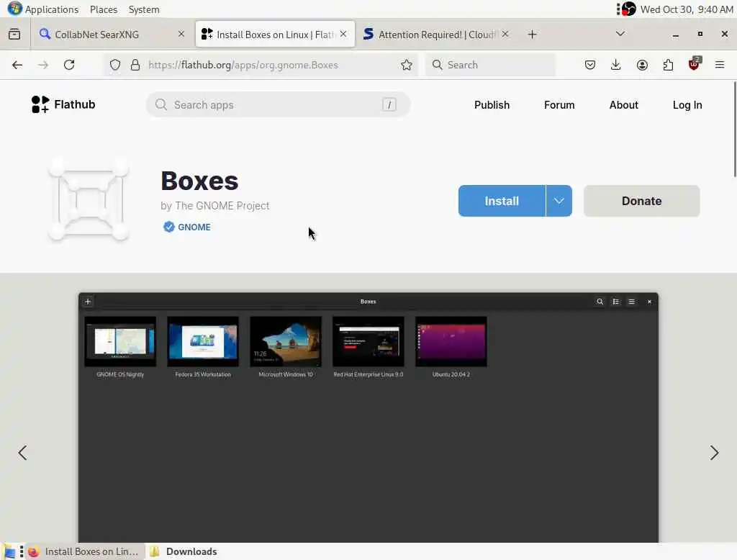Click the Firefox back arrow

click(x=17, y=65)
